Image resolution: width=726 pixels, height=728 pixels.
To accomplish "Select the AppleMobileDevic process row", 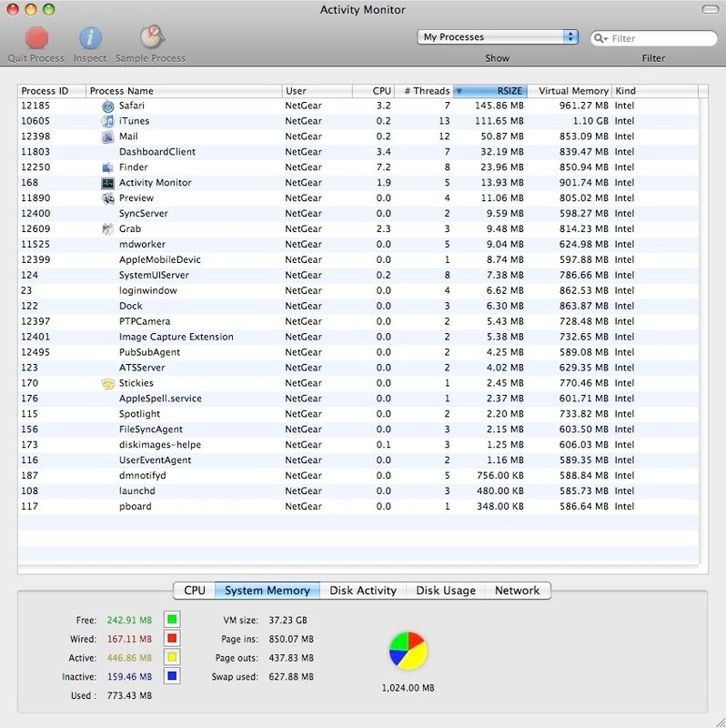I will [358, 259].
